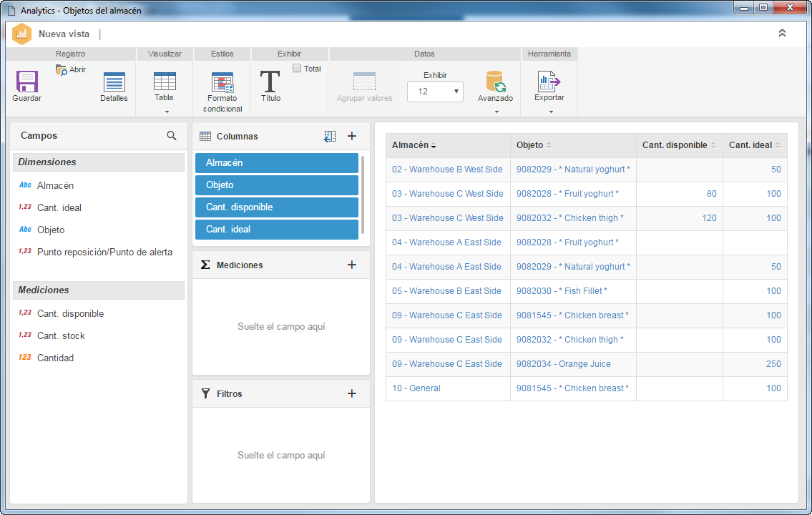
Task: Click the Agrupar valores icon
Action: click(x=364, y=82)
